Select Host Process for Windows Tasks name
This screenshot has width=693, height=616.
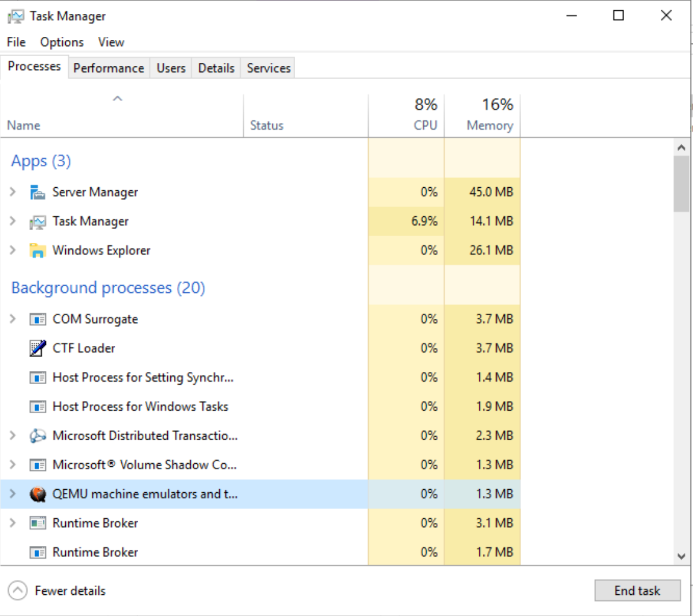(141, 406)
